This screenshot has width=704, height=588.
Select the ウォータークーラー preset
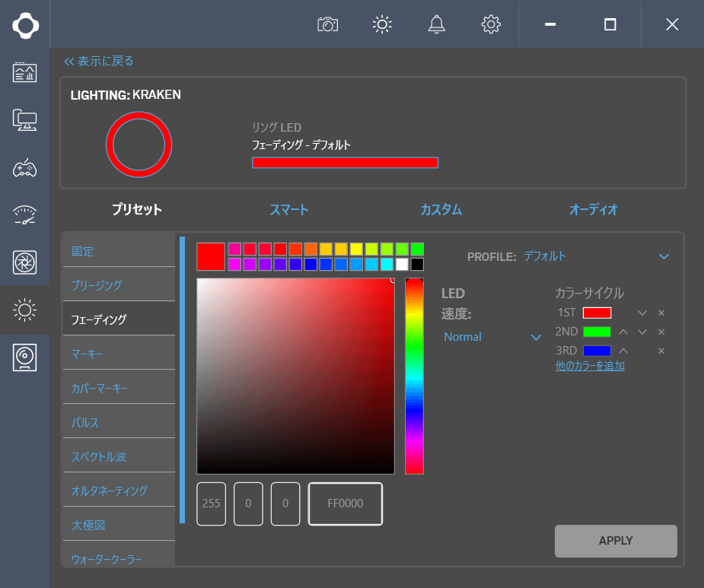119,555
